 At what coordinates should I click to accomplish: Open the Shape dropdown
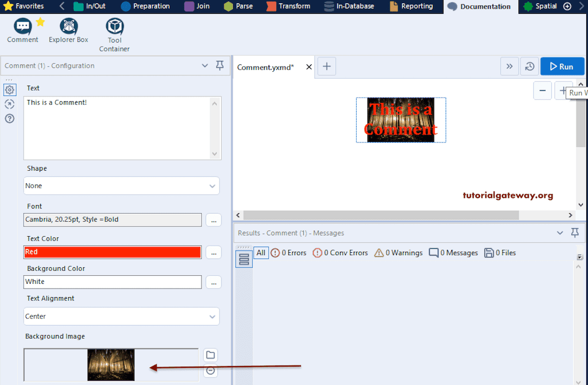121,186
